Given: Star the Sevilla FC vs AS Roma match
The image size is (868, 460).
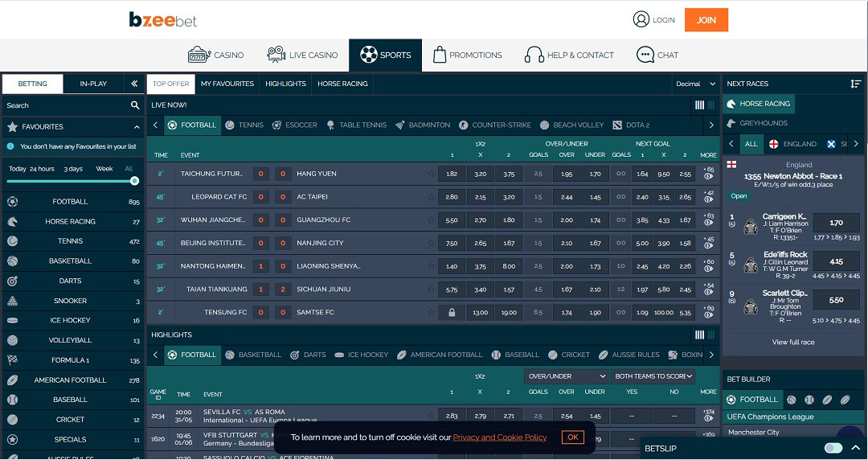Looking at the screenshot, I should click(431, 416).
